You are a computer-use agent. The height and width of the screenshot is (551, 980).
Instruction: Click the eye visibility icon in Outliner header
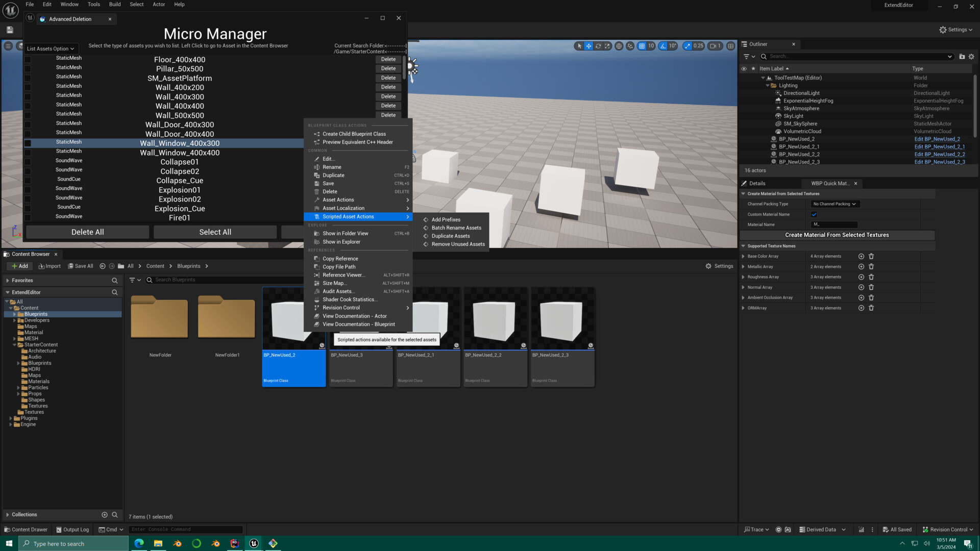[x=744, y=68]
